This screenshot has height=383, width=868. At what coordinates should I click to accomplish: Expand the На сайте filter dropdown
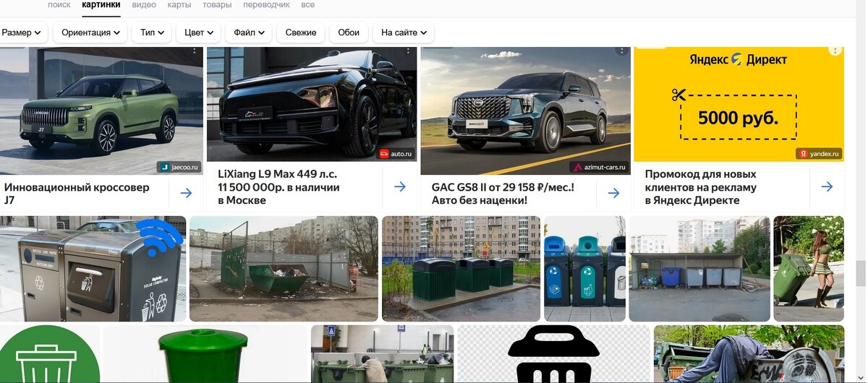pyautogui.click(x=404, y=33)
